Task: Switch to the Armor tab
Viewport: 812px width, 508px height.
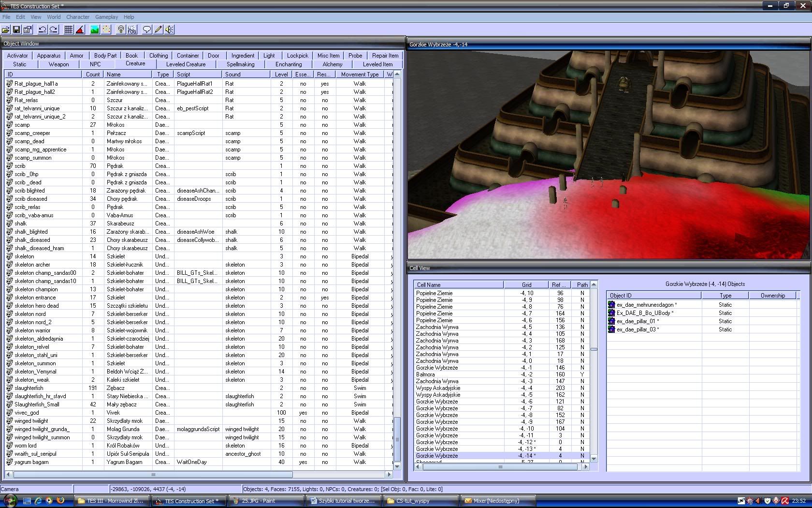Action: [76, 56]
